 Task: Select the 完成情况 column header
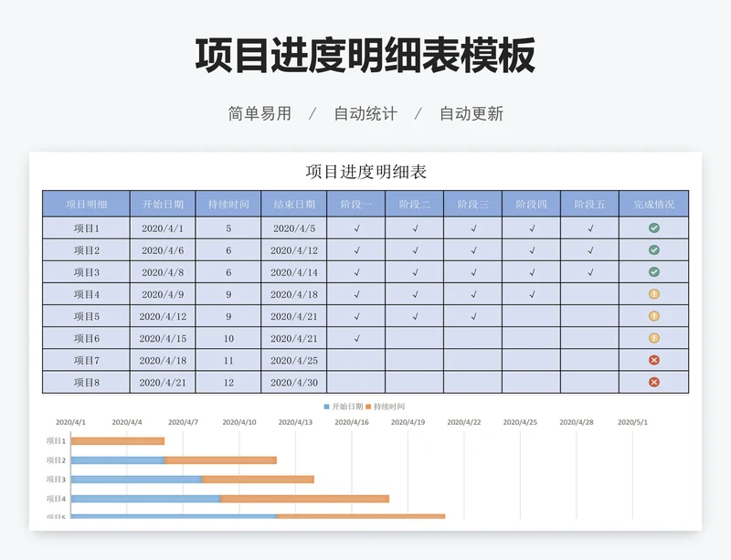pyautogui.click(x=654, y=204)
